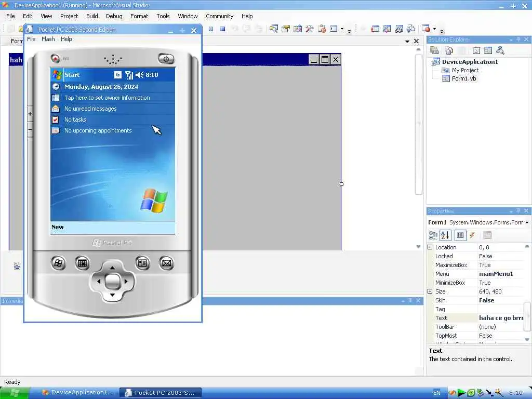This screenshot has width=532, height=399.
Task: Tap the speaker volume icon on Pocket PC
Action: tap(139, 75)
